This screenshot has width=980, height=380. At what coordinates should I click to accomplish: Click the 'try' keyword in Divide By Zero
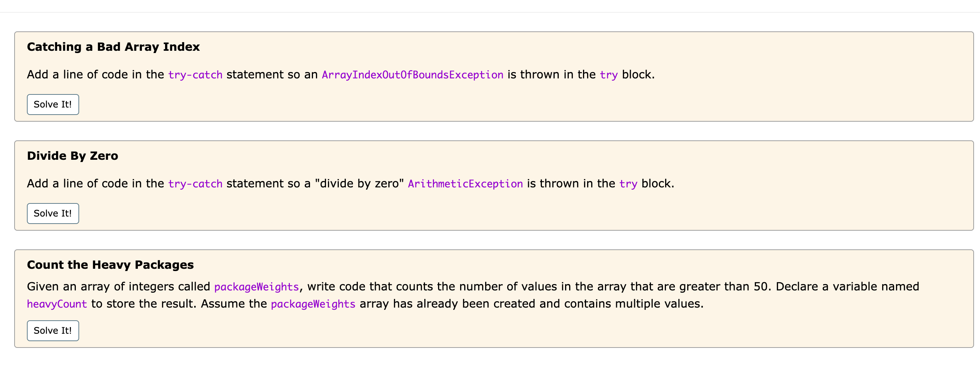coord(628,184)
